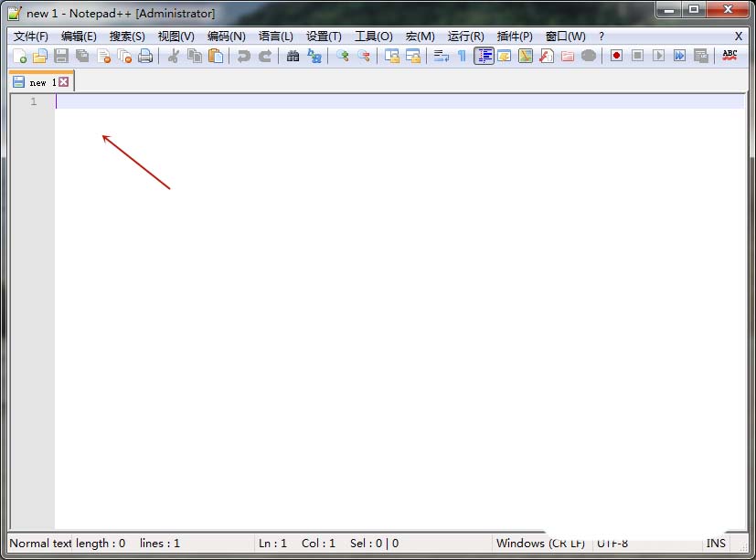Open the ? help menu
This screenshot has height=560, width=756.
[602, 37]
